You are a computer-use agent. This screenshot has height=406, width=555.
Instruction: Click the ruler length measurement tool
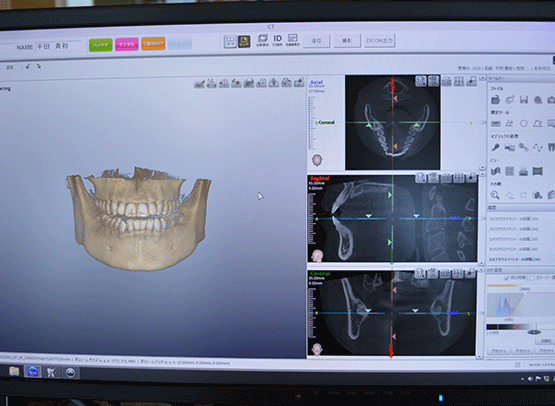(x=496, y=123)
